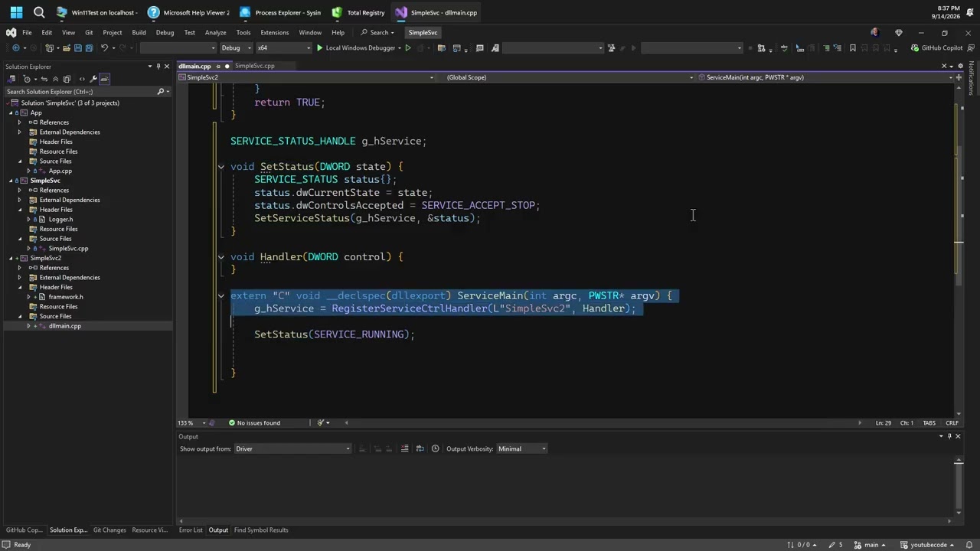This screenshot has height=551, width=980.
Task: Open the 133 % zoom level dropdown
Action: (x=192, y=422)
